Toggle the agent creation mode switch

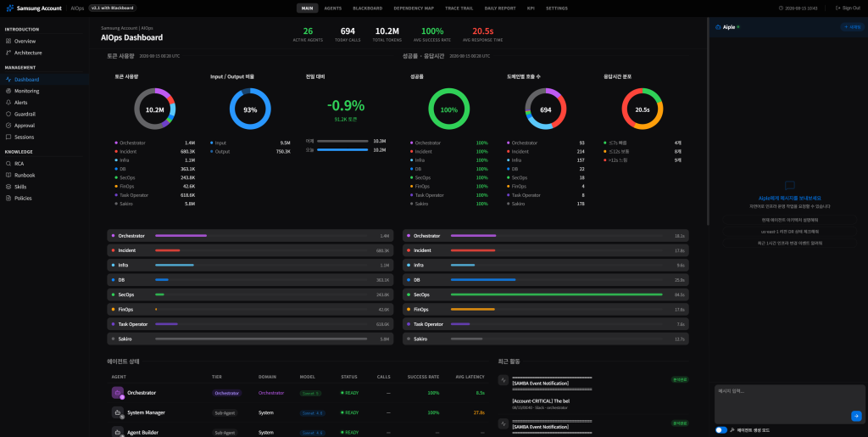(721, 430)
